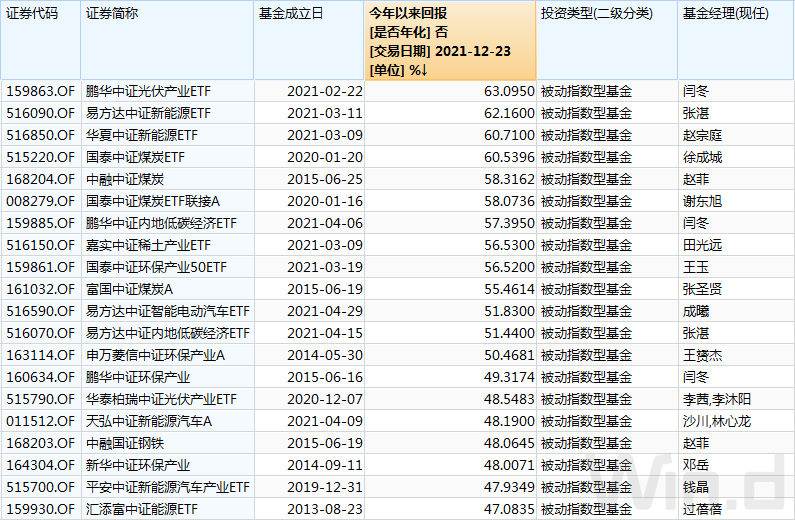Select manager 王玉

tap(696, 268)
